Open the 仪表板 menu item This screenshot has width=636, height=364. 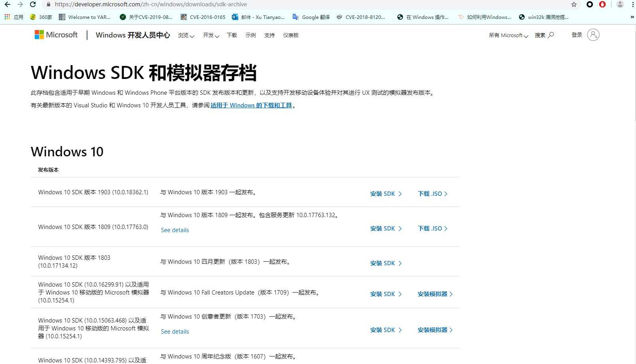(x=291, y=35)
